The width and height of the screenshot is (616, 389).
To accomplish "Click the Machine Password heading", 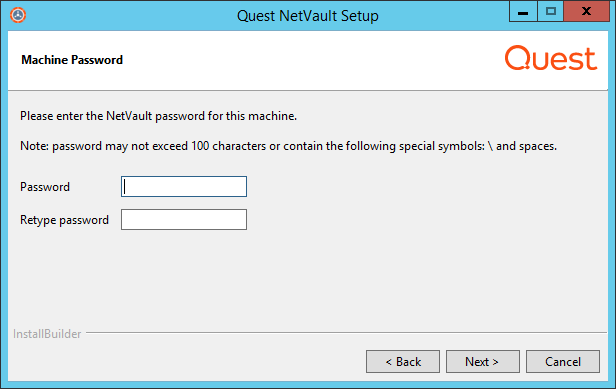I will (72, 60).
